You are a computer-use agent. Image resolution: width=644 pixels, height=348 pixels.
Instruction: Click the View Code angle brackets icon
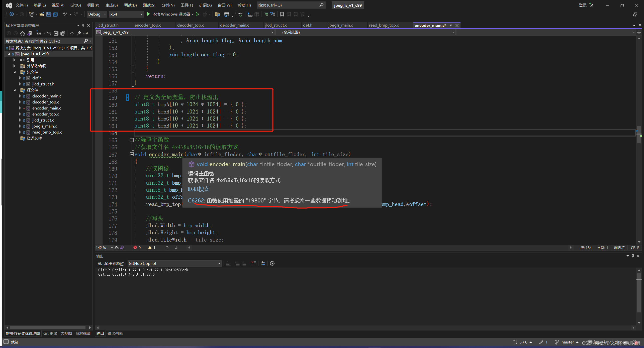click(72, 33)
